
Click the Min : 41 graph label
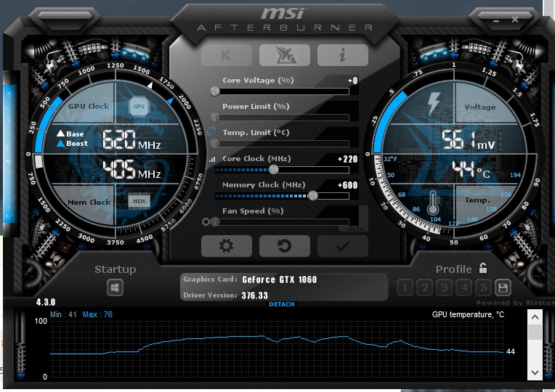tap(63, 314)
